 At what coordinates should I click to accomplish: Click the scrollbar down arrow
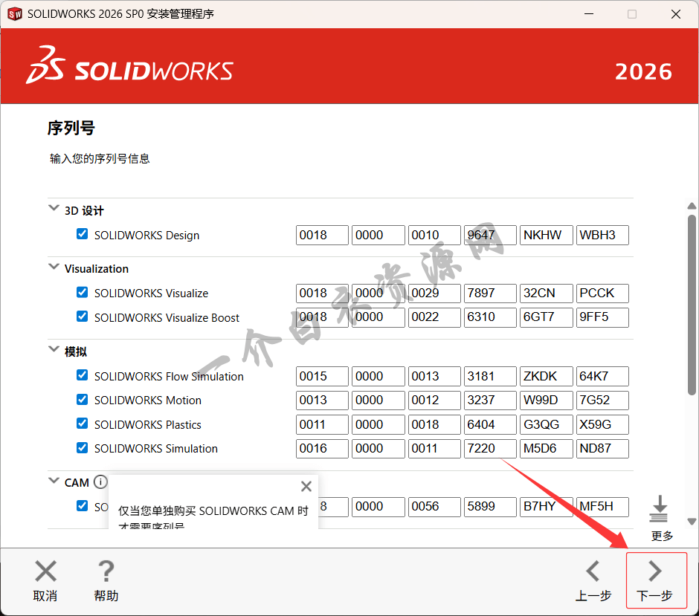point(692,521)
